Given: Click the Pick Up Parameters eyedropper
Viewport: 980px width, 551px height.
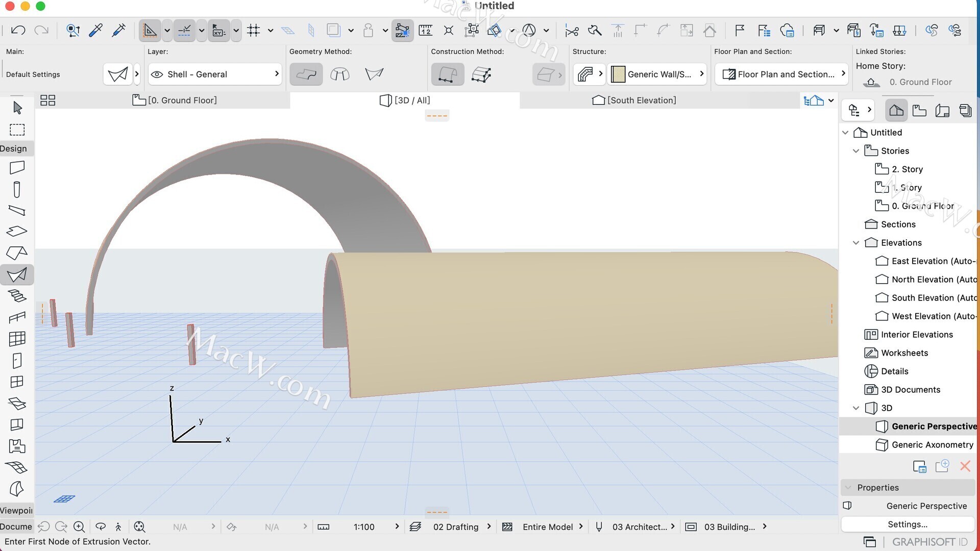Looking at the screenshot, I should click(x=96, y=30).
